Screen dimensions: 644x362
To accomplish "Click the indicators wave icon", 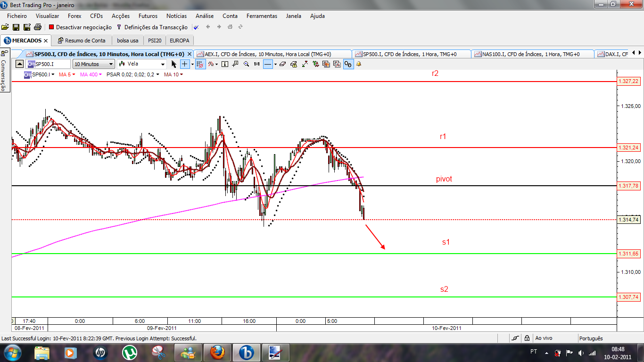I will click(211, 64).
